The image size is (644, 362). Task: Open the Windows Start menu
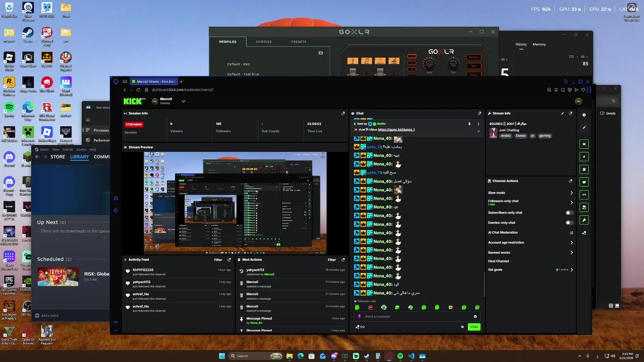point(222,356)
